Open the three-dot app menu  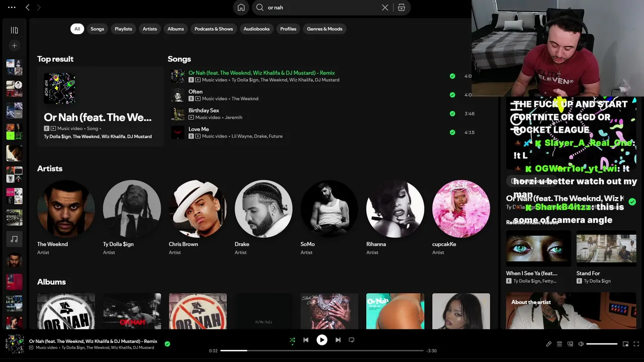pos(12,8)
